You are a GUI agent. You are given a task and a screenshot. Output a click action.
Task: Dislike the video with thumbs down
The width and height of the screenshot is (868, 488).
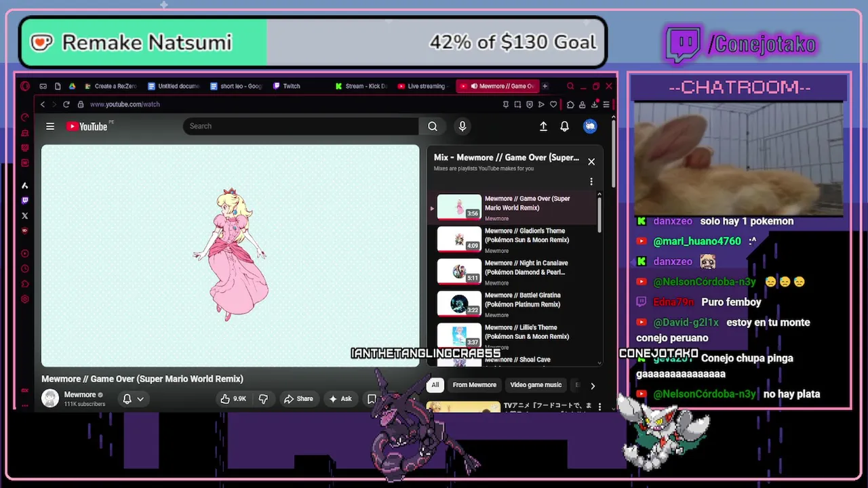click(263, 399)
